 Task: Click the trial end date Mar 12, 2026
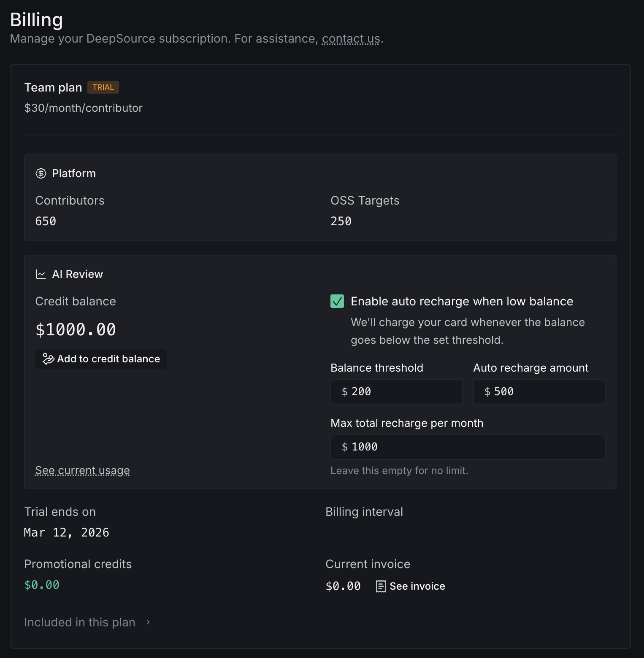[67, 533]
